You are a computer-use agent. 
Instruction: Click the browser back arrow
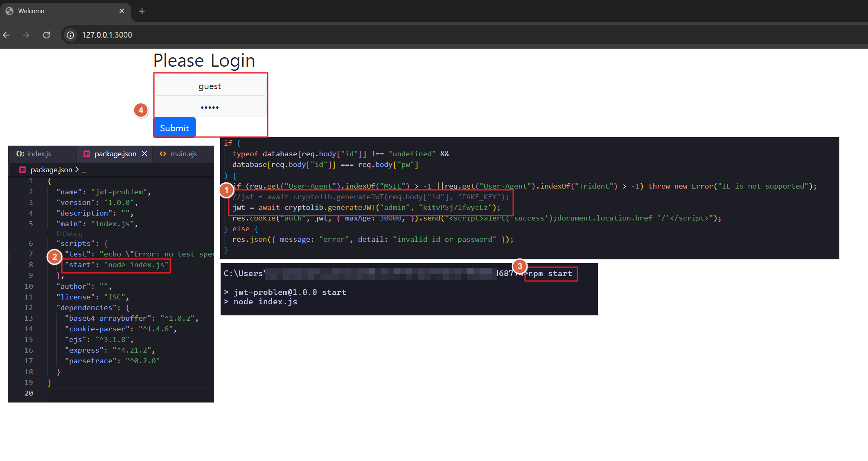click(x=6, y=35)
